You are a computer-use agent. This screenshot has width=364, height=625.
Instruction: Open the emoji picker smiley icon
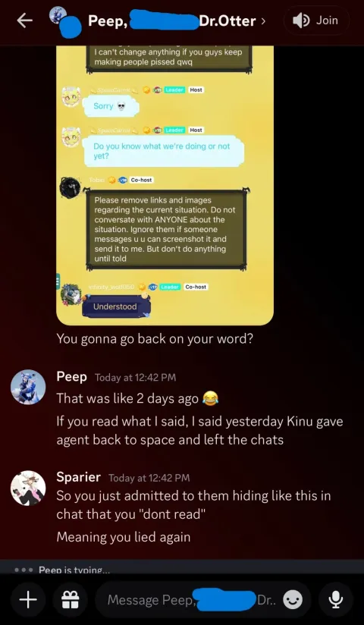[x=293, y=599]
